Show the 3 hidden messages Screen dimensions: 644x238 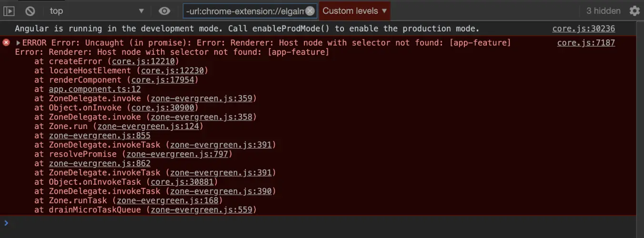coord(603,10)
